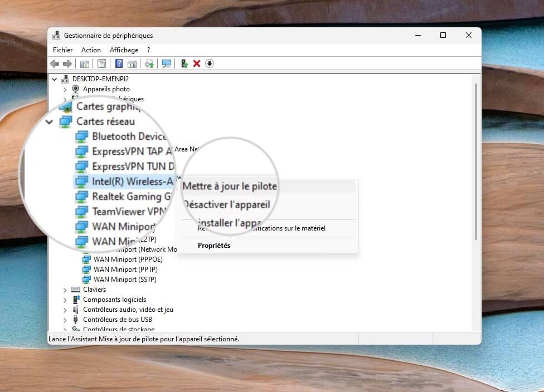Select Contrôleurs audio, vidéo et jeu label

click(x=128, y=310)
